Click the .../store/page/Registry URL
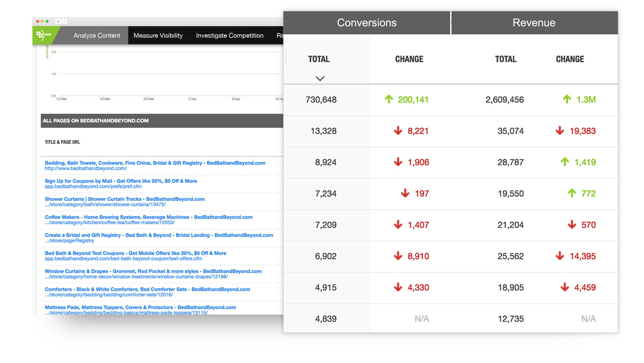The height and width of the screenshot is (363, 644). [x=69, y=241]
